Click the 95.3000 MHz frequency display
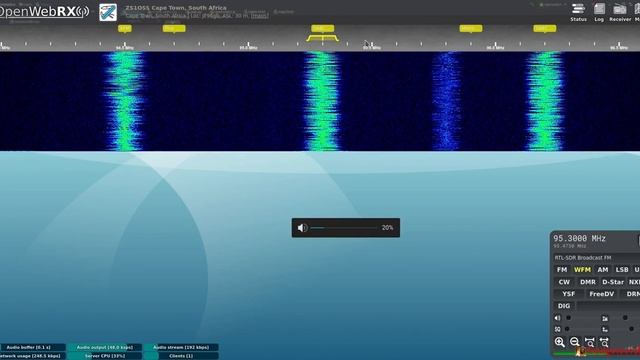640x360 pixels. (x=580, y=238)
